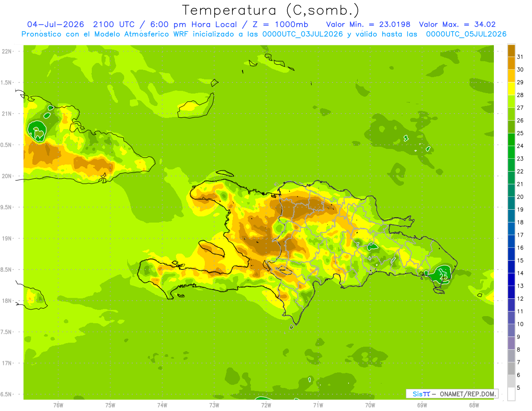Click the "20N" latitude axis label
The width and height of the screenshot is (532, 411).
pos(7,176)
